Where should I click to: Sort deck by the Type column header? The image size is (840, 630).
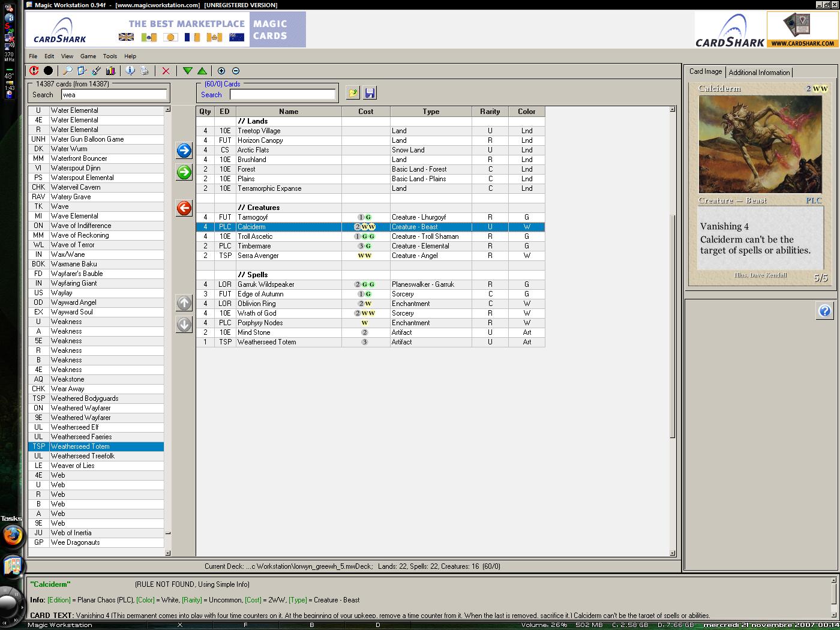[431, 112]
